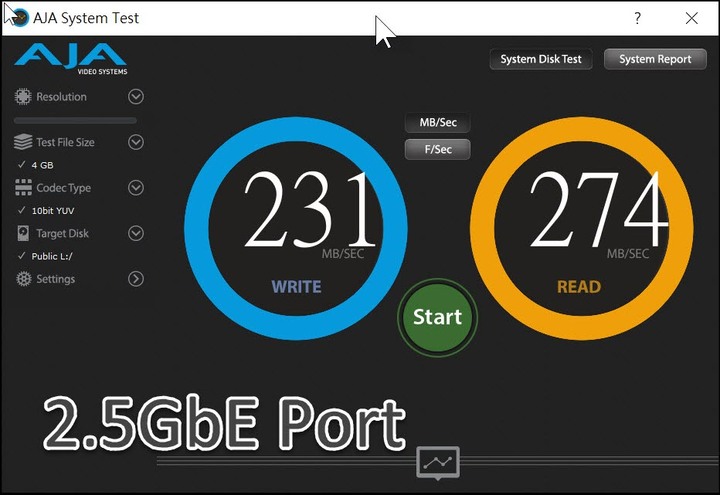Click the AJA app icon in title bar
The height and width of the screenshot is (495, 720).
(x=19, y=17)
